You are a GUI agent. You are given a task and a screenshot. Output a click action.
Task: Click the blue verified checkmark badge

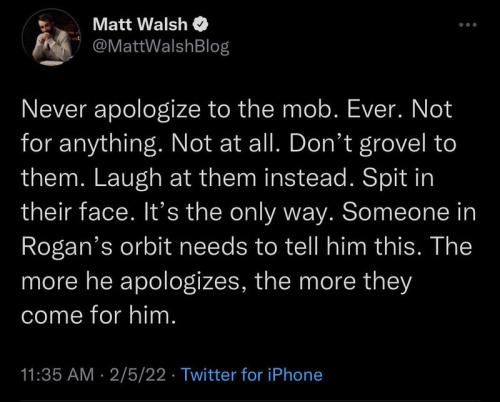[x=201, y=24]
